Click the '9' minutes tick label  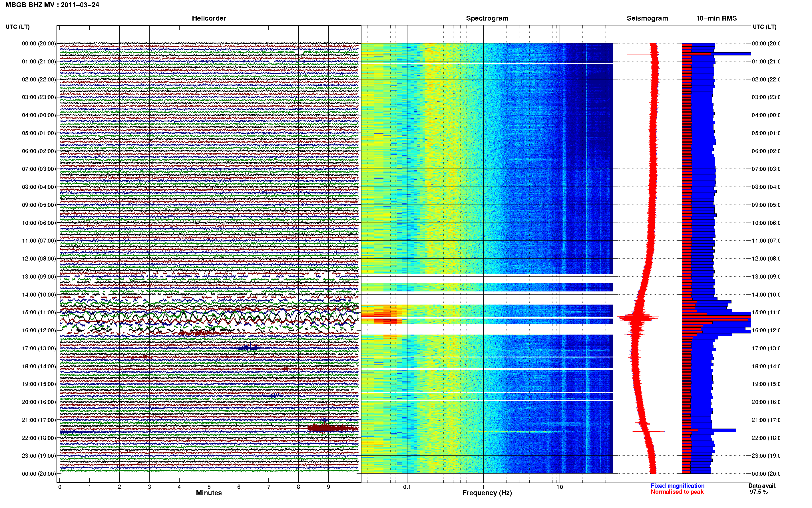(328, 487)
